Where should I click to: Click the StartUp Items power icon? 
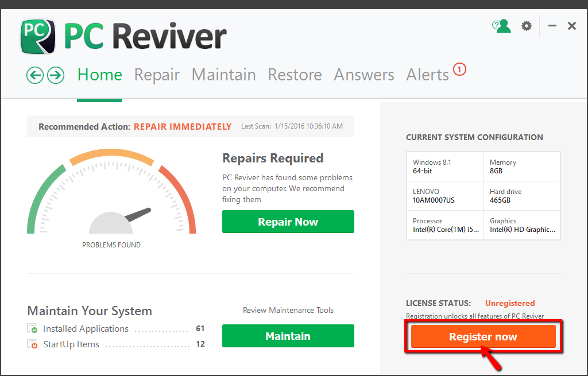(32, 344)
